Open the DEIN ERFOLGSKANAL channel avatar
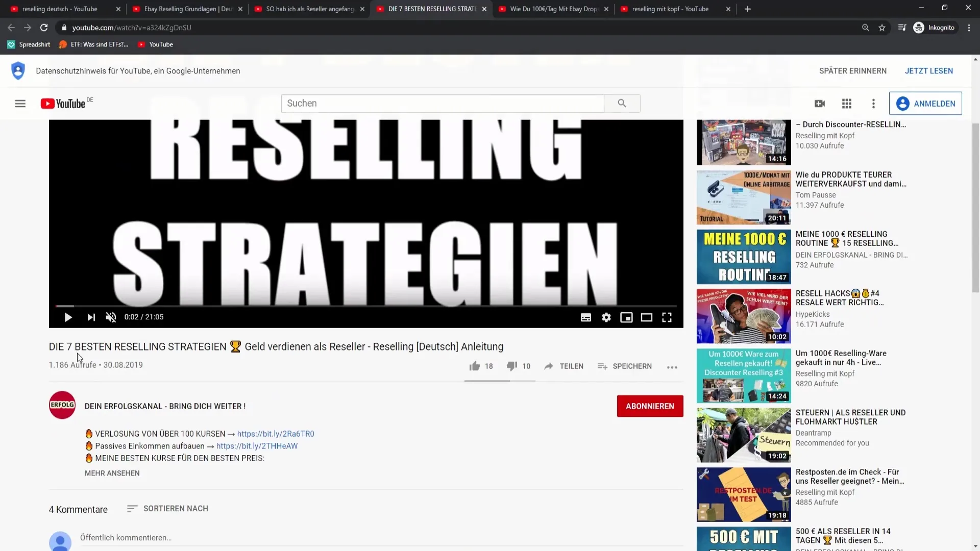 click(x=62, y=405)
